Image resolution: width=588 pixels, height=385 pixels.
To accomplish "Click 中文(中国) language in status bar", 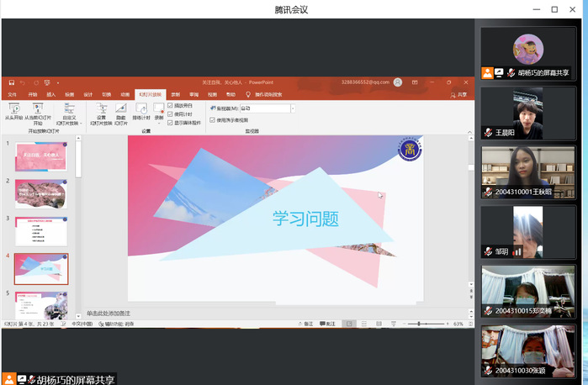I will 82,324.
